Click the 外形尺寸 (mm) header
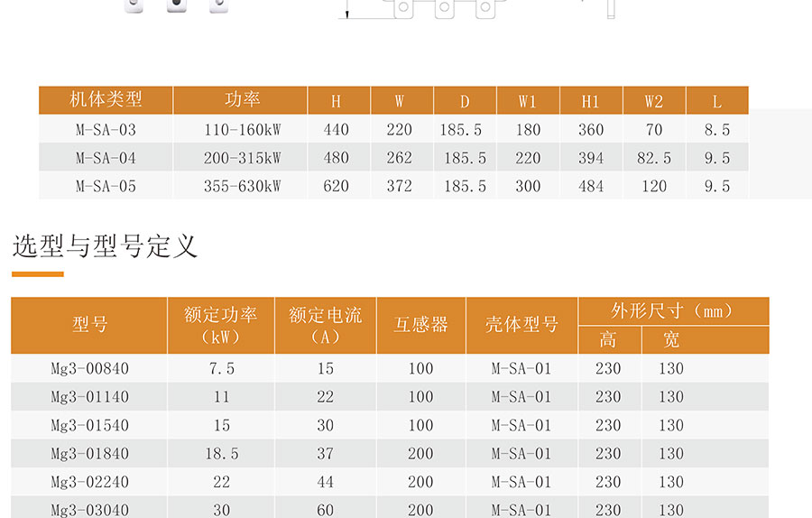 click(673, 311)
